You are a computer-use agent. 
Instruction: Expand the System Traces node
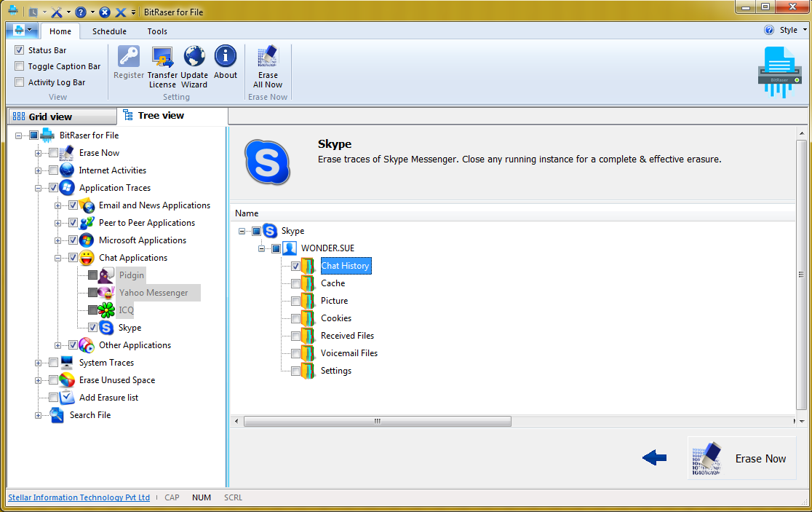tap(39, 363)
